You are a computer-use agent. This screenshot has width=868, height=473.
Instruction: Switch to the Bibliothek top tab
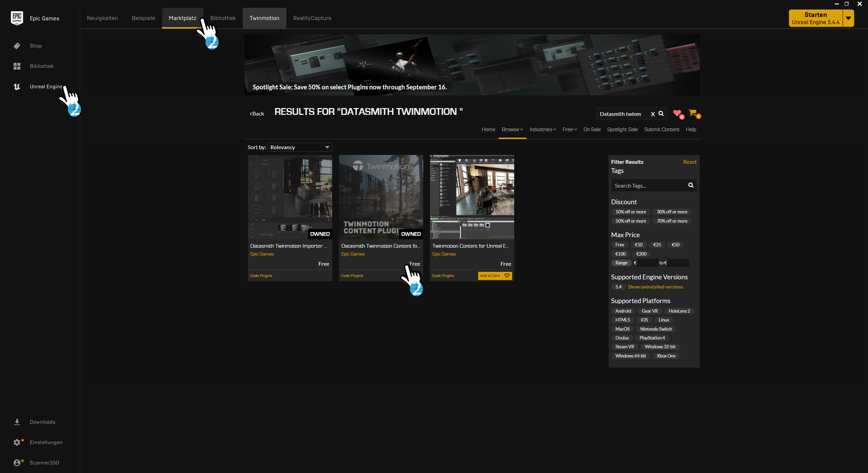point(223,18)
